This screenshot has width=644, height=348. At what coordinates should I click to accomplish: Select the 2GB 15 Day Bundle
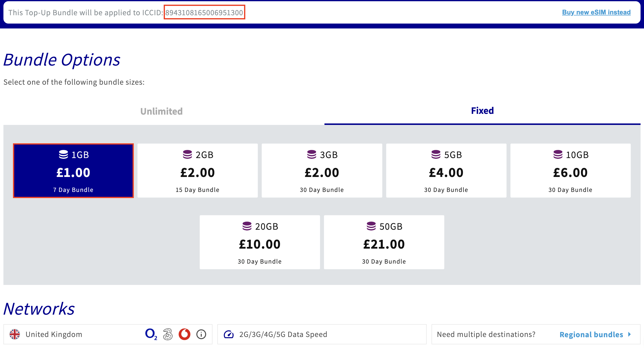tap(198, 171)
